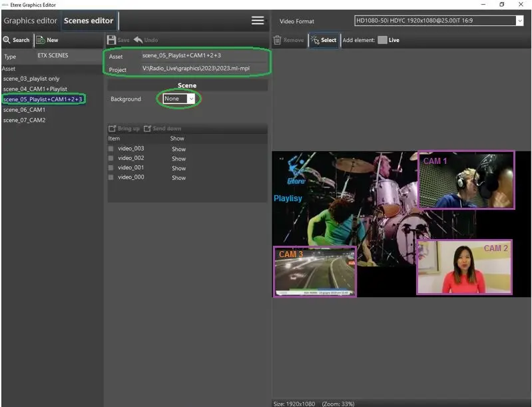
Task: Click the Undo arrow icon
Action: click(x=138, y=40)
